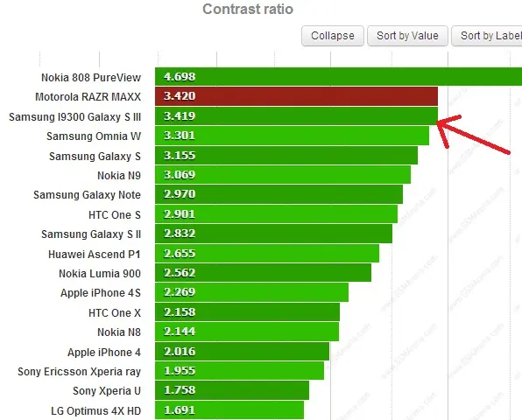Screen dimensions: 522x420
Task: Click the 1.955 value on Xperia ray bar
Action: pyautogui.click(x=180, y=370)
